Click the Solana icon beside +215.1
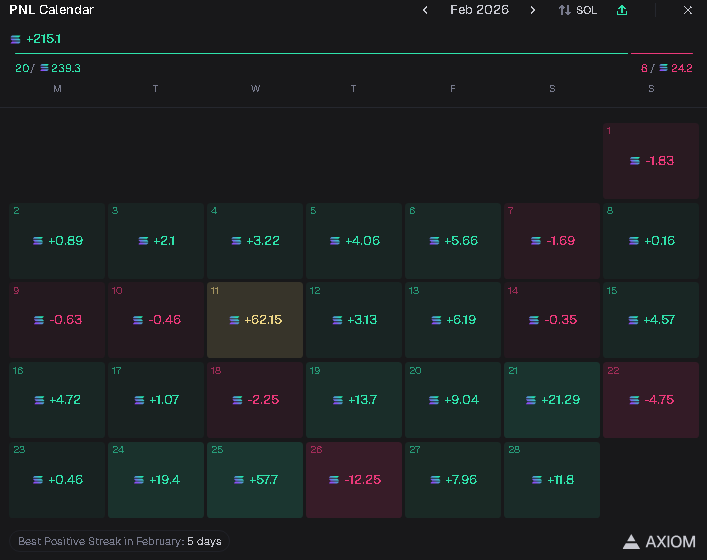Viewport: 707px width, 560px height. 16,39
